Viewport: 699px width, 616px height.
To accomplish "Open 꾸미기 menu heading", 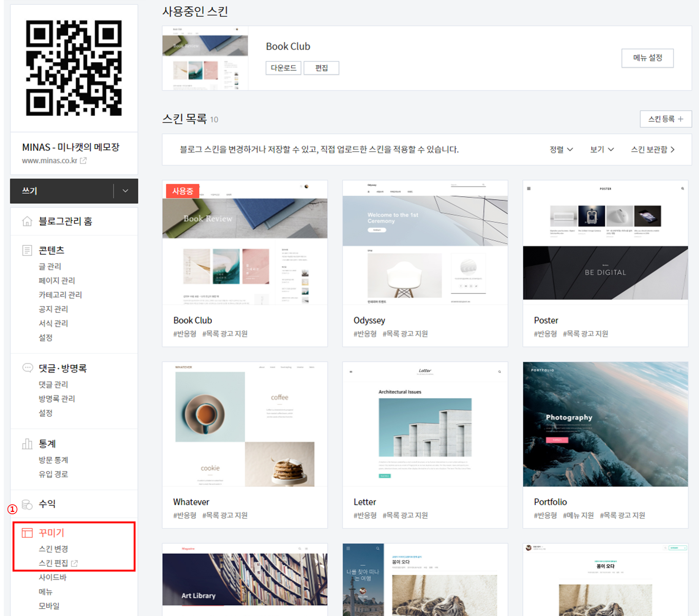I will [x=51, y=533].
